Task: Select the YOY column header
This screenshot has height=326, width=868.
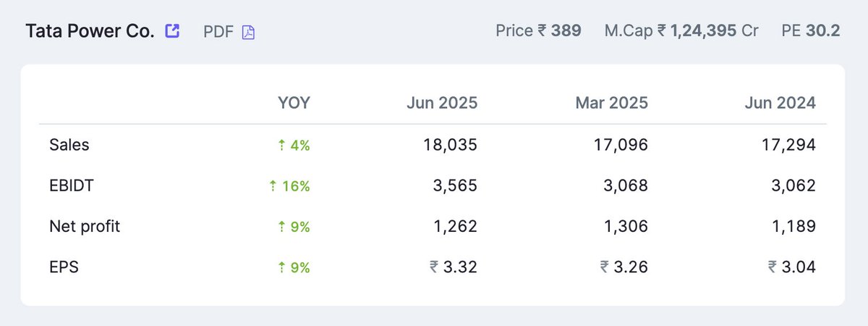Action: [x=294, y=103]
